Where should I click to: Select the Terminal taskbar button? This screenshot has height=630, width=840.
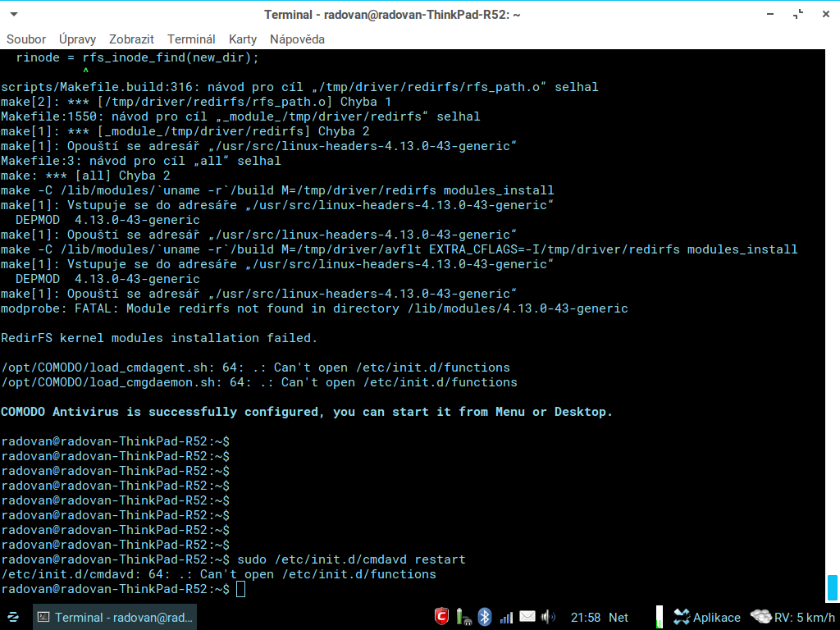[x=115, y=618]
